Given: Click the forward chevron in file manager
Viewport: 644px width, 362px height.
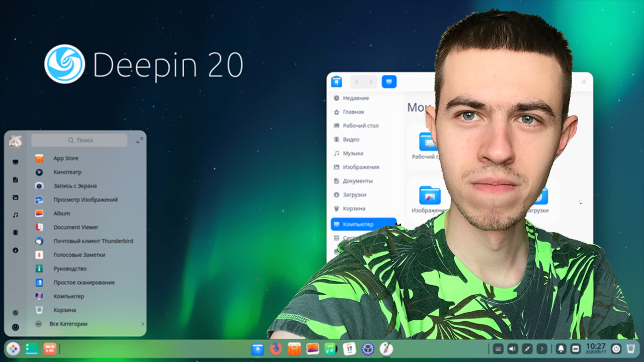Looking at the screenshot, I should pyautogui.click(x=371, y=82).
